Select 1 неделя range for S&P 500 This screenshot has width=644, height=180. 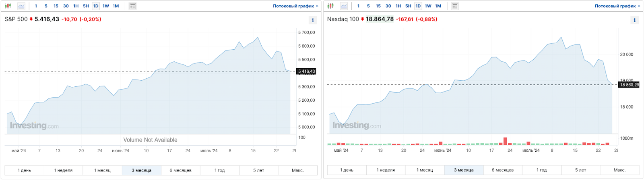pyautogui.click(x=63, y=170)
